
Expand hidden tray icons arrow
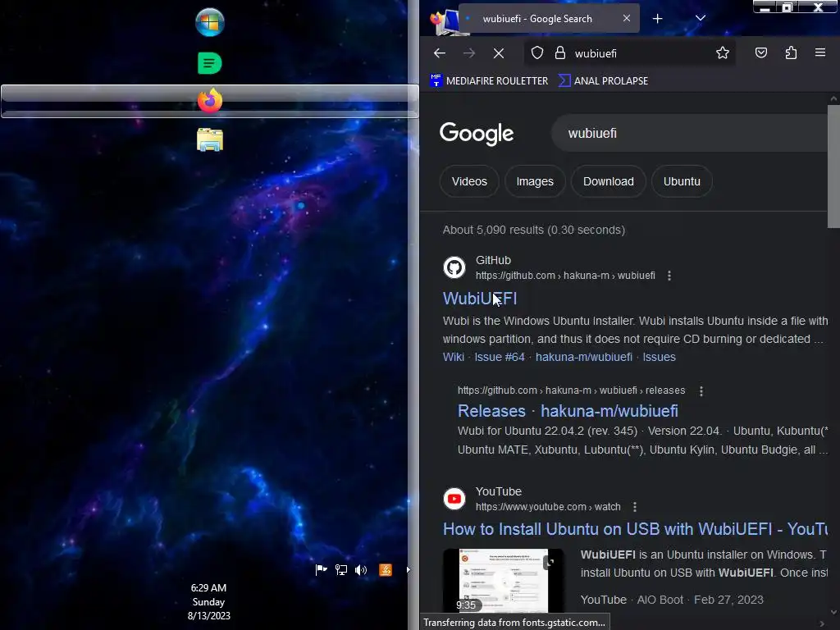point(409,569)
